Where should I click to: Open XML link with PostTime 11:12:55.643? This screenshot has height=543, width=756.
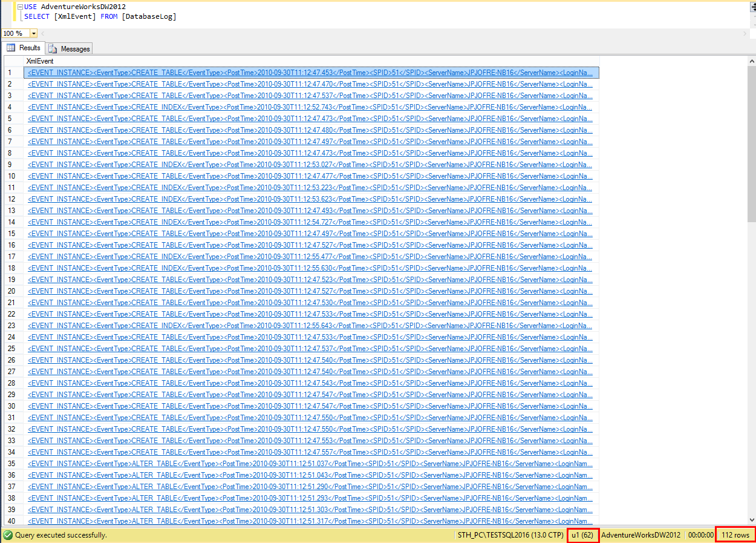310,326
